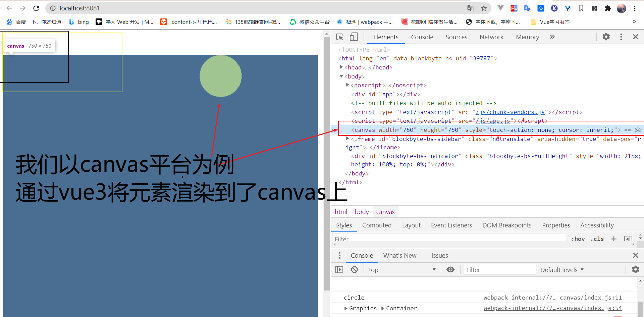Screen dimensions: 644x317
Task: Create a live expression with eye icon
Action: pos(450,269)
